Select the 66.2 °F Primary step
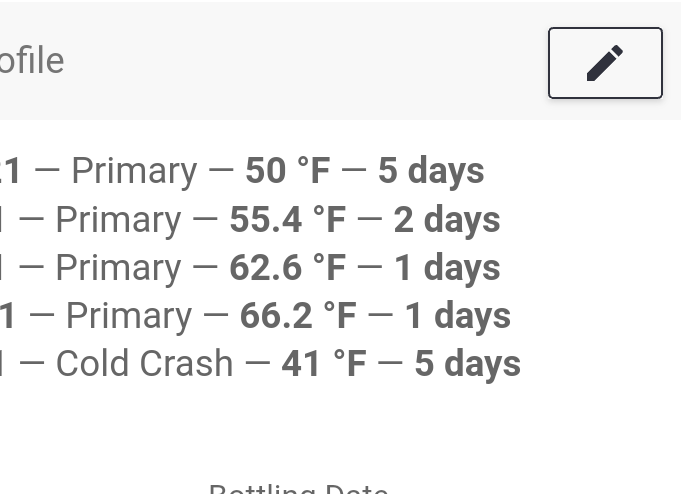692x494 pixels. pos(255,316)
